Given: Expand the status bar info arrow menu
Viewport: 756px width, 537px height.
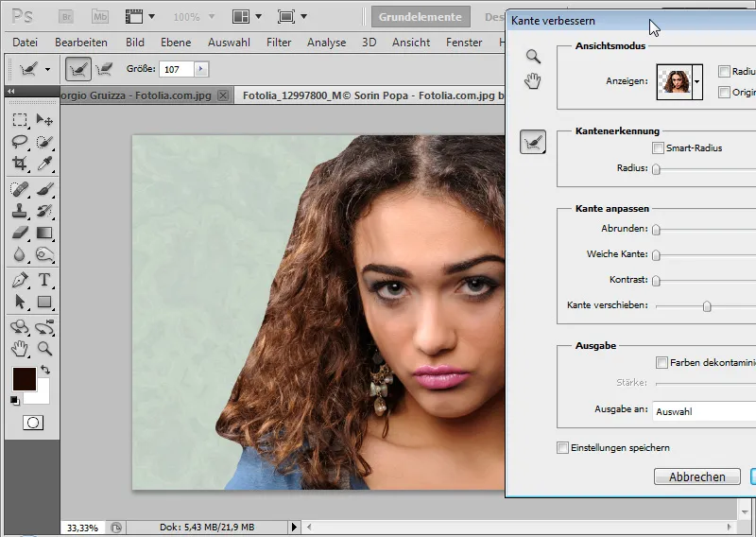Looking at the screenshot, I should click(x=294, y=528).
